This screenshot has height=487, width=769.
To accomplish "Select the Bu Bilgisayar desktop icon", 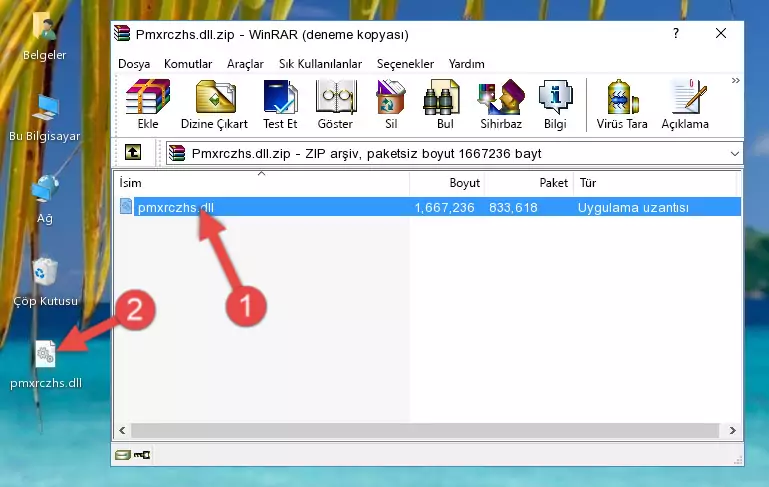I will coord(45,118).
